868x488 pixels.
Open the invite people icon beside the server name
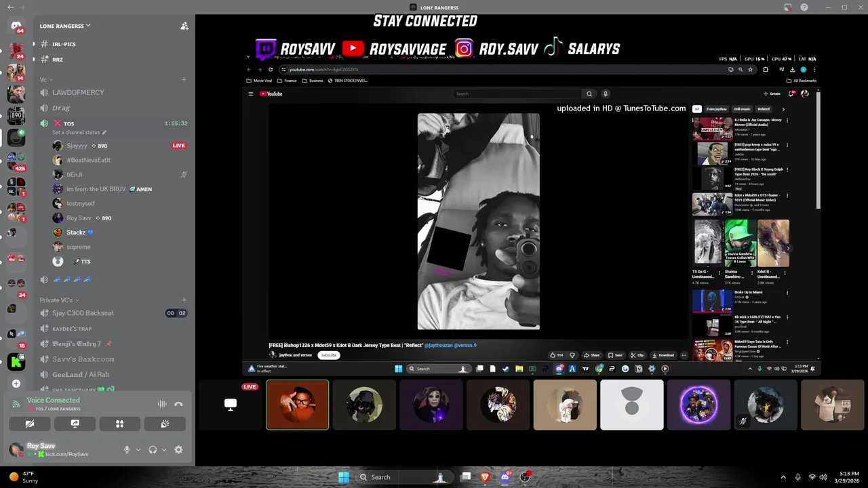(x=184, y=26)
